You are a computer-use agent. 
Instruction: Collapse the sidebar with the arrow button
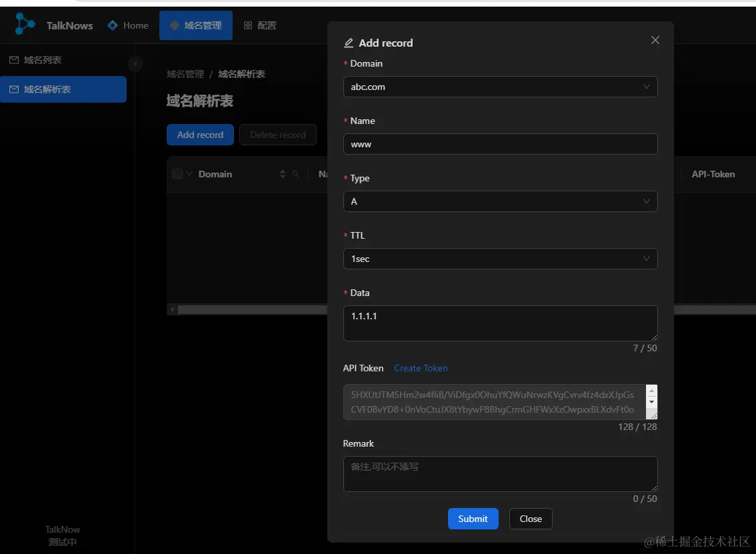coord(135,63)
